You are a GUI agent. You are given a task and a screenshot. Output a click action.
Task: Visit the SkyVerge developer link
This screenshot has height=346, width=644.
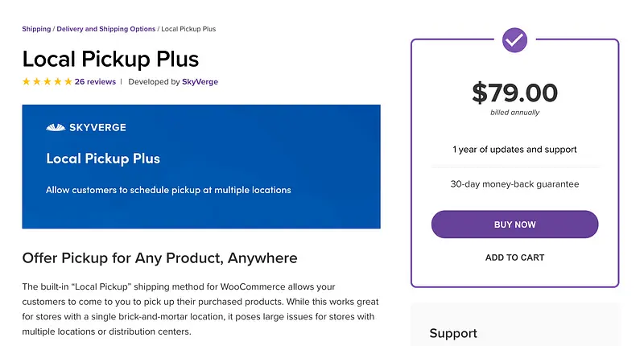point(200,81)
